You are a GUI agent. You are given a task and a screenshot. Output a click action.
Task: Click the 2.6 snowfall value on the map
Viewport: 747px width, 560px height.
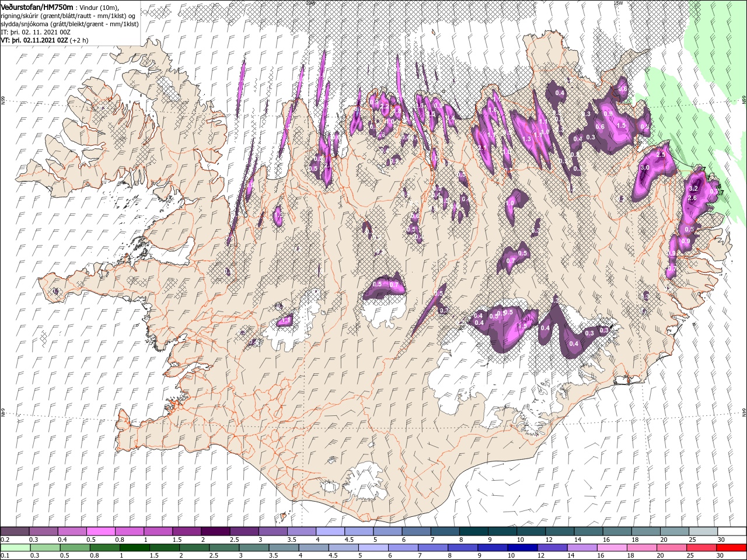tap(692, 198)
